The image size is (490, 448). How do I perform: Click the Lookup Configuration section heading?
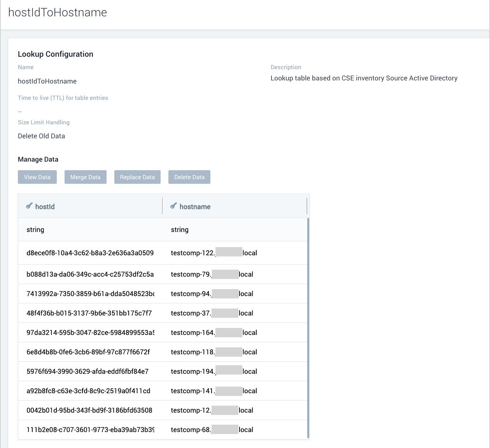(55, 54)
